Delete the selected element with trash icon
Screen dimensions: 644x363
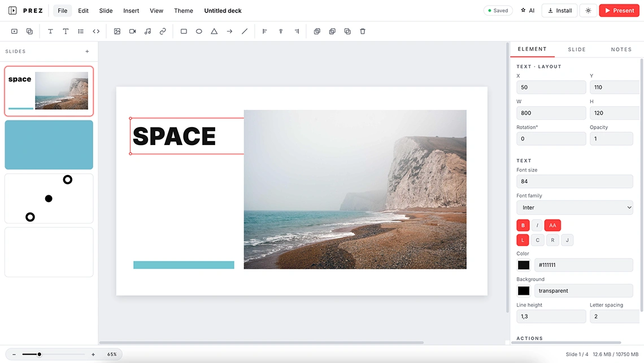[363, 31]
